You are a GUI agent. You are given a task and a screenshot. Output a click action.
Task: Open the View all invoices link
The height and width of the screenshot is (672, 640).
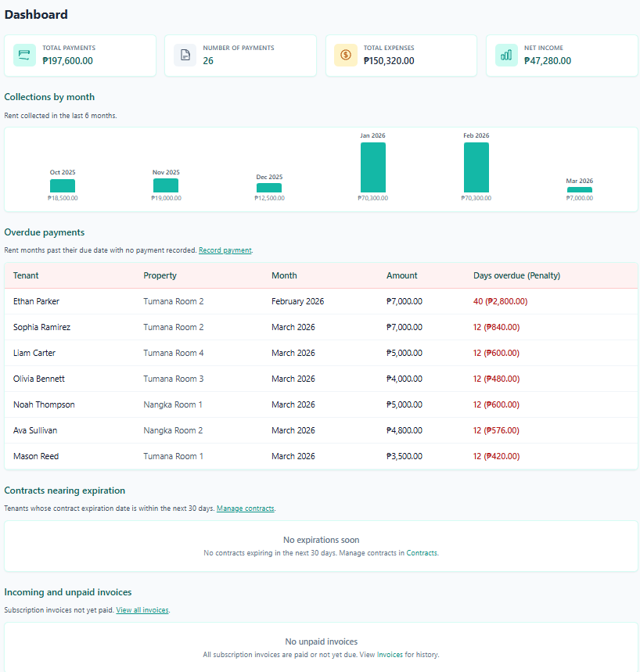click(x=142, y=610)
